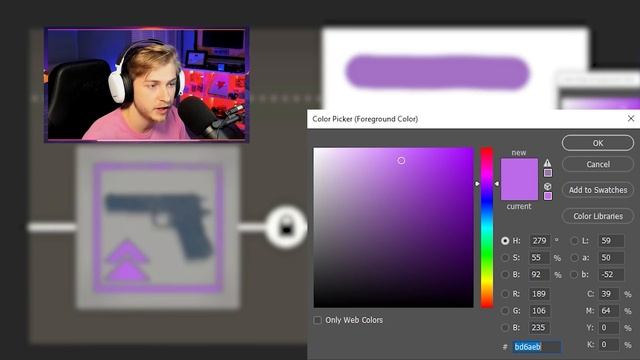Select the HSB brightness B radio button
The image size is (640, 360).
pyautogui.click(x=505, y=275)
